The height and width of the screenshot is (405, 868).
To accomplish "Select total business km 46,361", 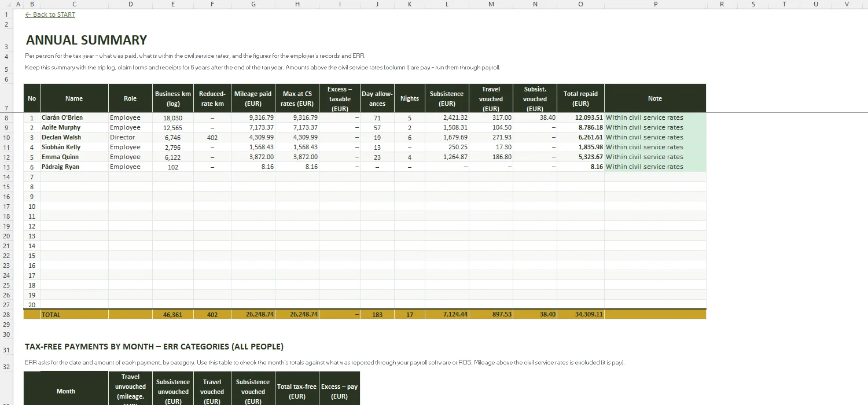I will [173, 315].
